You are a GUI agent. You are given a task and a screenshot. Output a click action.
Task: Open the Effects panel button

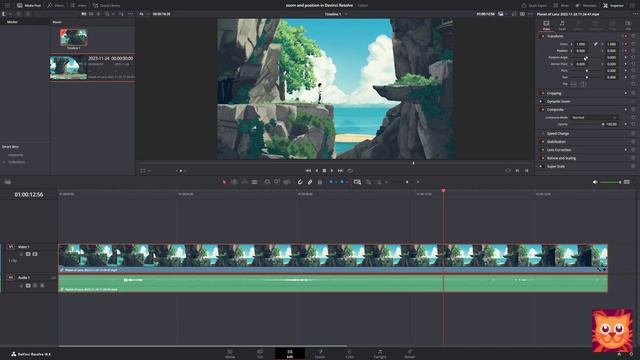click(56, 5)
